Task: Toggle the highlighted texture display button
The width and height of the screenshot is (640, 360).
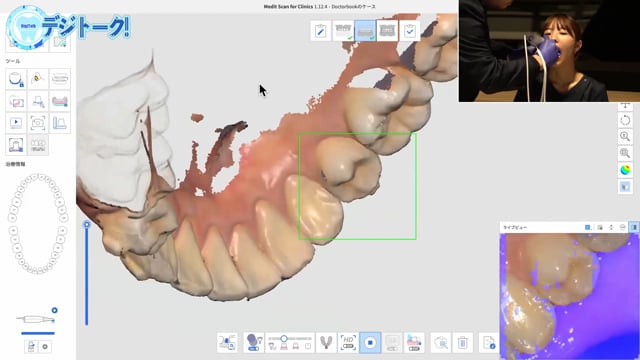Action: pyautogui.click(x=625, y=187)
